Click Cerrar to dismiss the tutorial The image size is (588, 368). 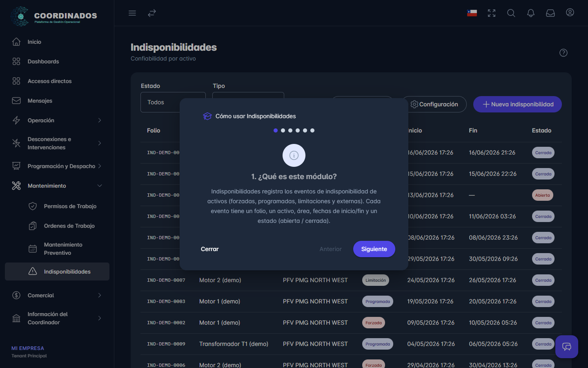210,249
